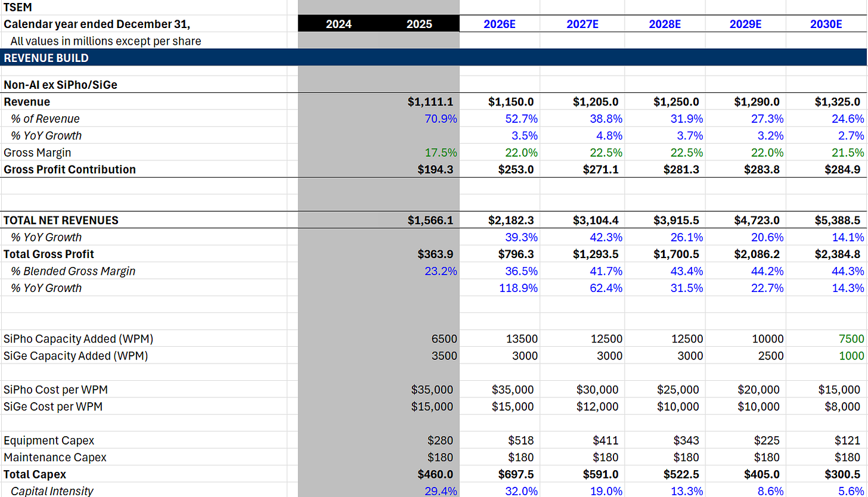Click the 23.2% blended margin cell
This screenshot has height=497, width=868.
point(442,271)
